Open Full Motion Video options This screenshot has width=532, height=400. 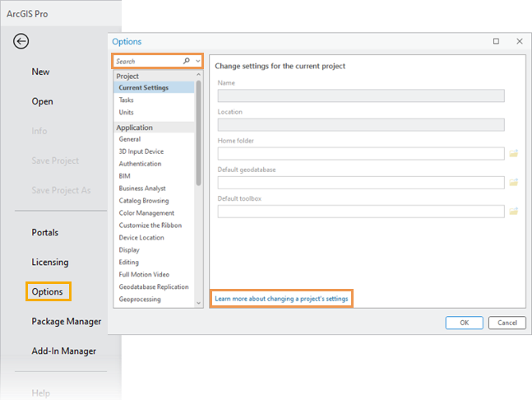click(144, 274)
